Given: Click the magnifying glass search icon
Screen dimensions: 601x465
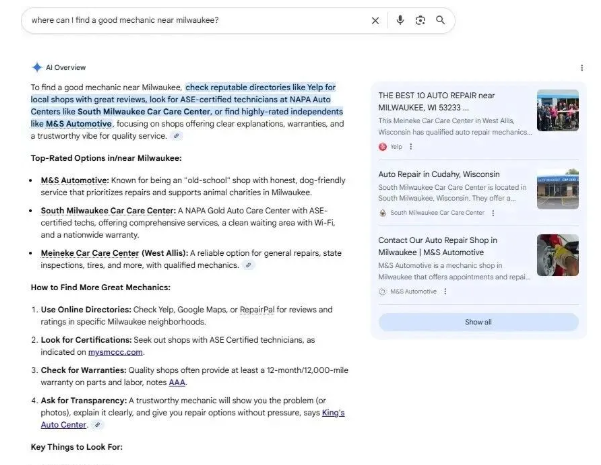Looking at the screenshot, I should [x=440, y=20].
